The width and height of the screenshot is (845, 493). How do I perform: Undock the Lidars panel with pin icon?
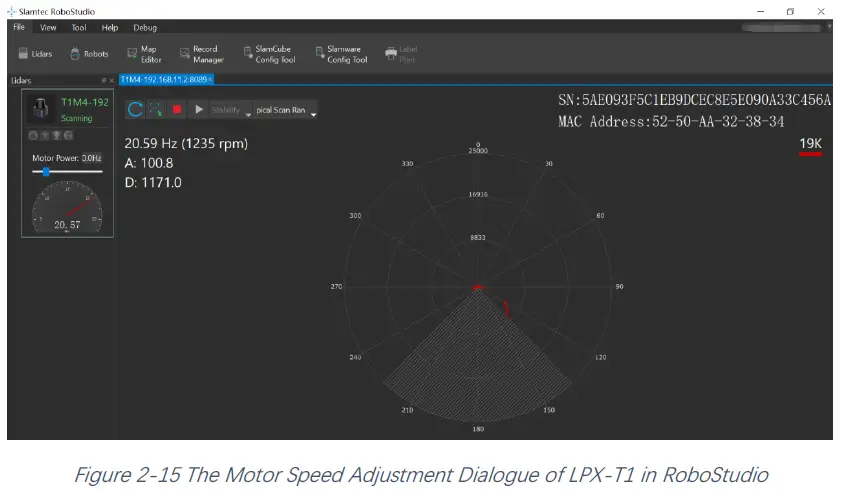pyautogui.click(x=103, y=80)
